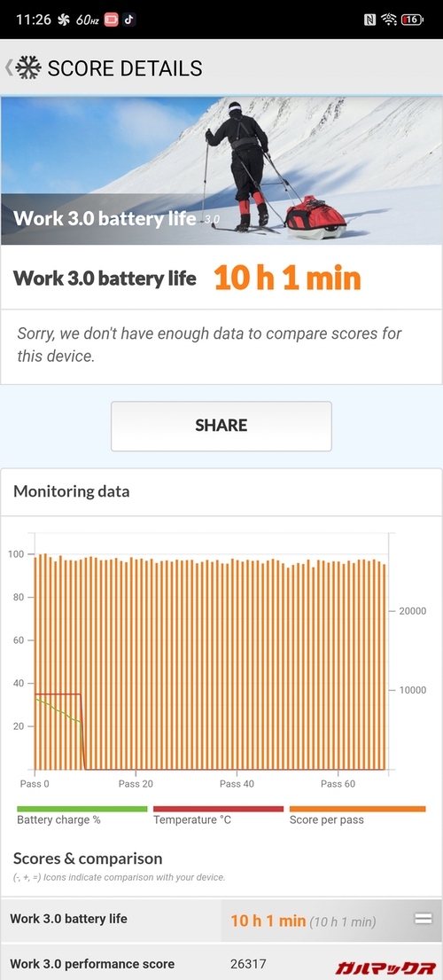Tap the back chevron in the header

pos(9,67)
